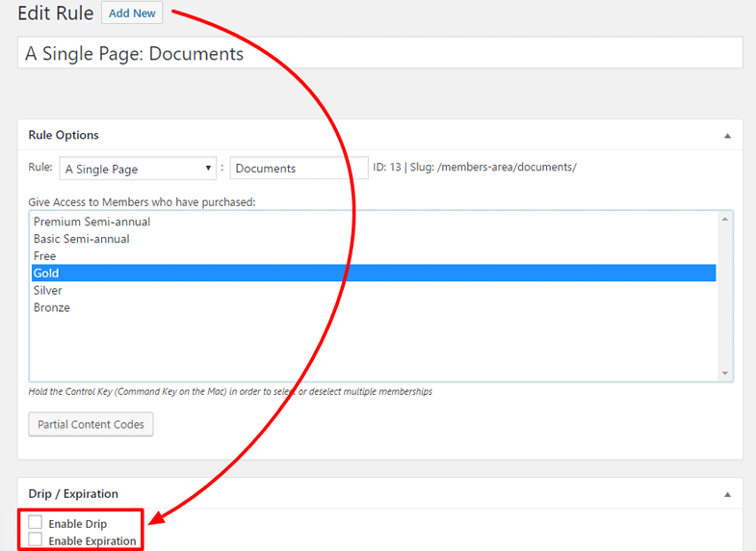Screen dimensions: 756x551
Task: Collapse the Drip / Expiration panel
Action: tap(727, 494)
